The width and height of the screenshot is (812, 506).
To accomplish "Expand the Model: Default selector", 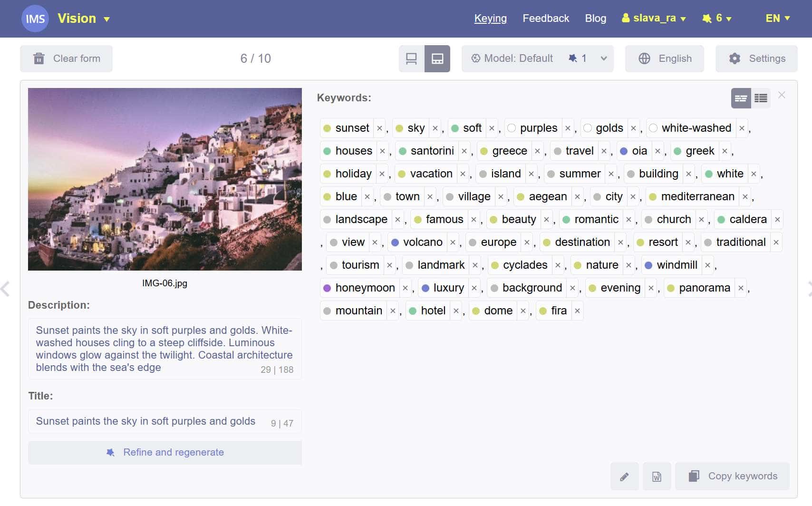I will point(537,58).
